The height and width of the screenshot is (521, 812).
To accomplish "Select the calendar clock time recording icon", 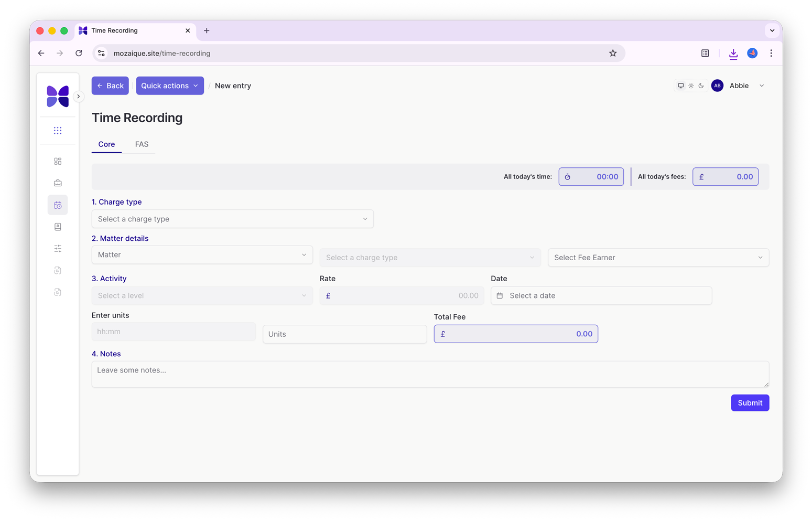I will [58, 205].
